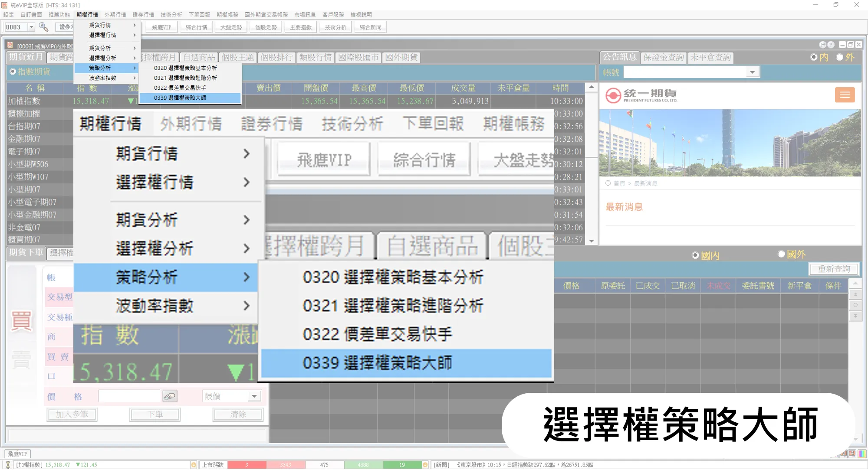This screenshot has width=868, height=473.
Task: Click the rainbow color icon in status bar
Action: [x=862, y=453]
